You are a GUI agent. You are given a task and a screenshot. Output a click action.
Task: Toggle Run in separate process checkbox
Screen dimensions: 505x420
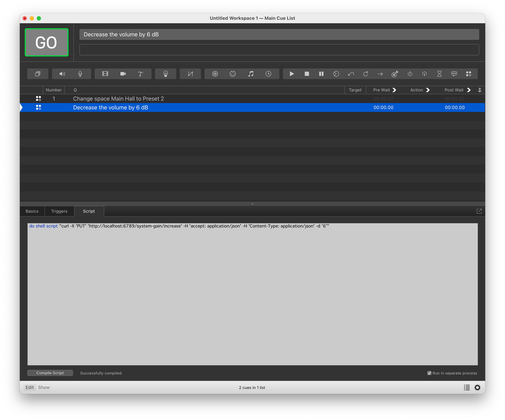tap(429, 373)
